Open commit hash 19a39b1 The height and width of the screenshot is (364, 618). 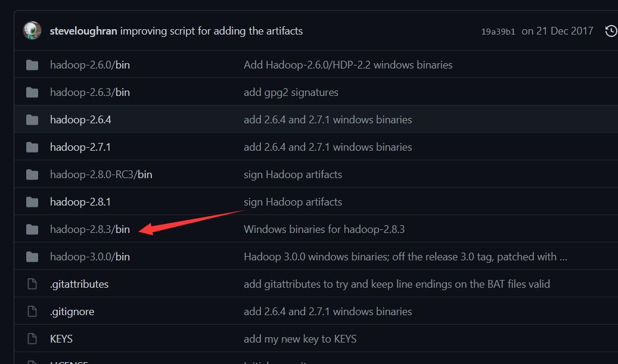click(498, 32)
